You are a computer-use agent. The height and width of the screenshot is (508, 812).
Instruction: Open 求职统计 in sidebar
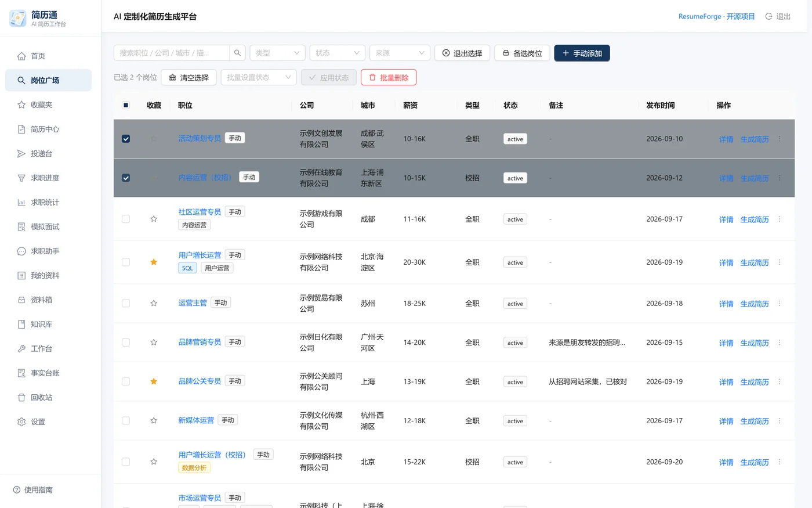tap(49, 202)
